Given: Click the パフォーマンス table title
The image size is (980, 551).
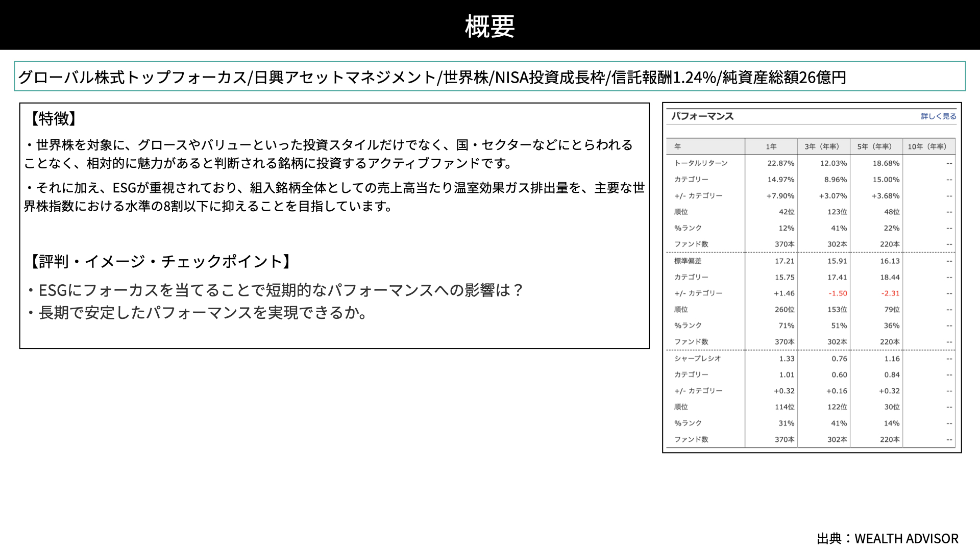Looking at the screenshot, I should (x=702, y=116).
